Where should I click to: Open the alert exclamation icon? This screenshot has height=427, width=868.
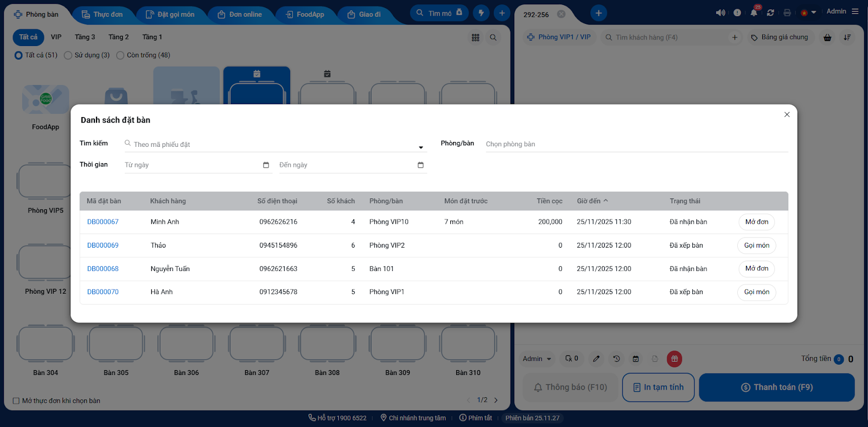737,12
